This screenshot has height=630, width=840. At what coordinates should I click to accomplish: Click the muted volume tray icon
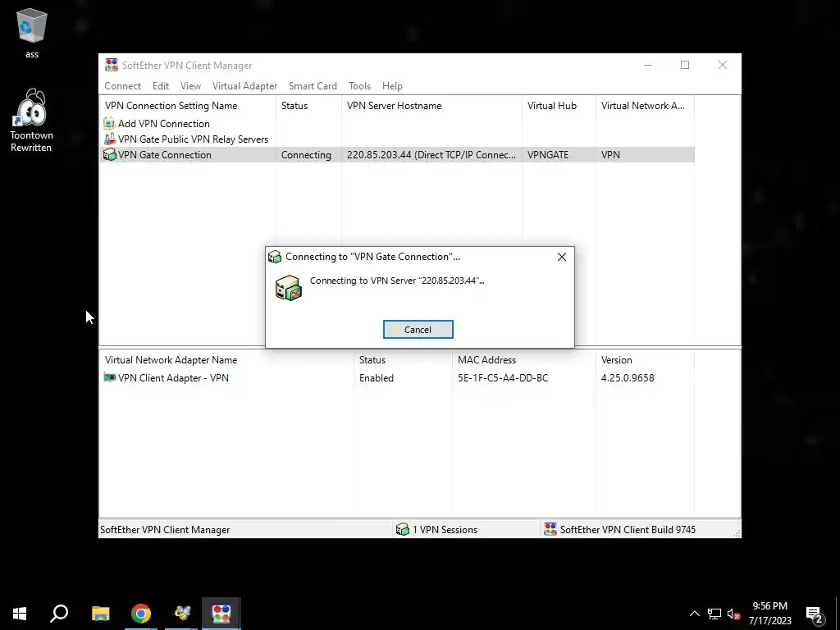[733, 614]
